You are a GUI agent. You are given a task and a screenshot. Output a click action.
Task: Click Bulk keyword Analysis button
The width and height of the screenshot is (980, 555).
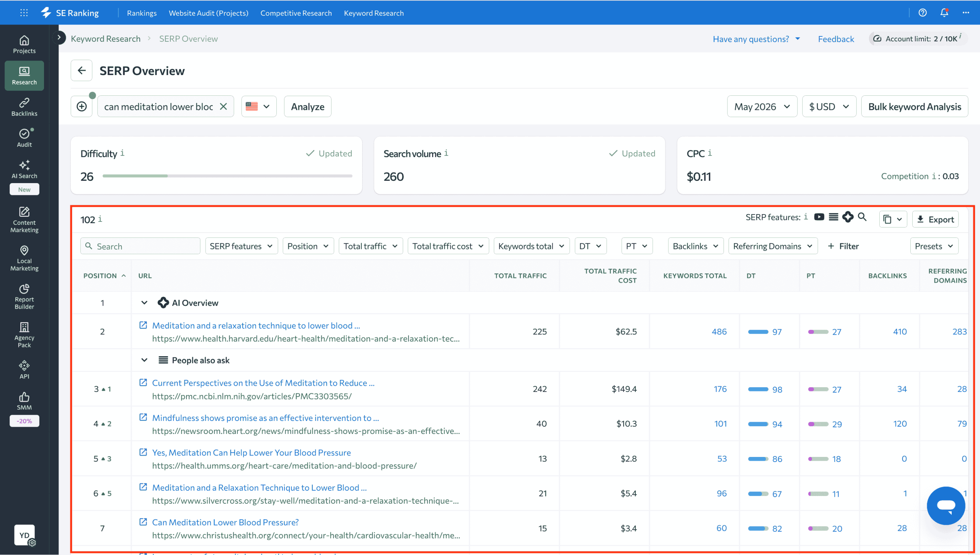click(x=915, y=106)
